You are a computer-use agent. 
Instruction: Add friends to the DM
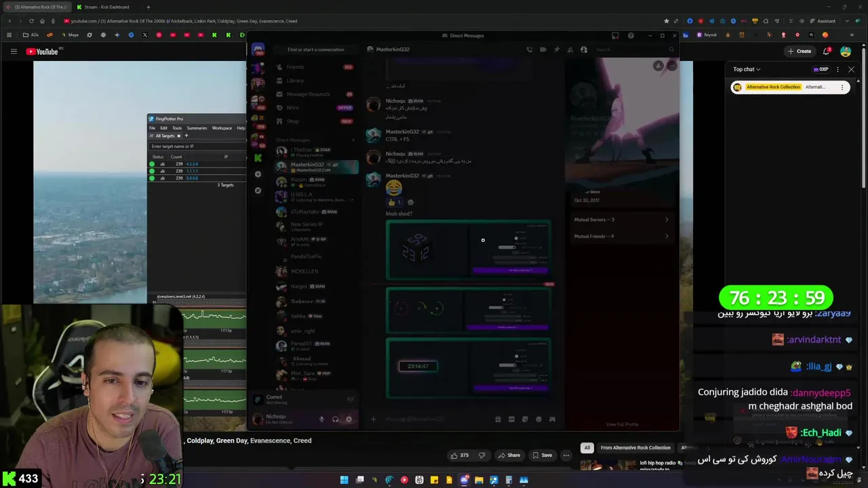point(570,49)
